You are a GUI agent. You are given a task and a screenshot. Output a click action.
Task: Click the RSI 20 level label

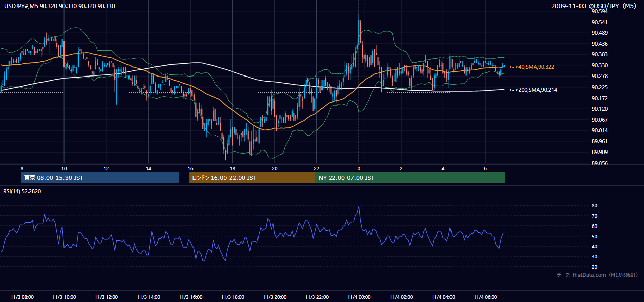click(594, 267)
